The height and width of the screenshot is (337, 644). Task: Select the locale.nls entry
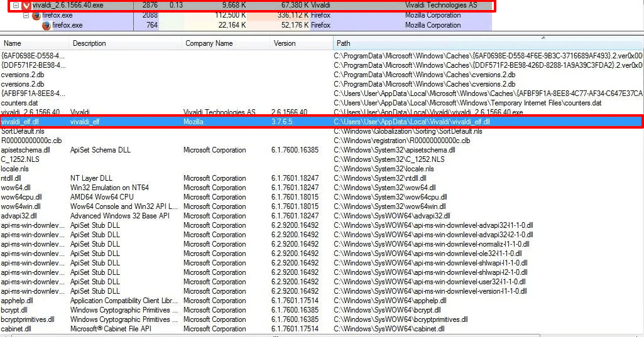322,169
